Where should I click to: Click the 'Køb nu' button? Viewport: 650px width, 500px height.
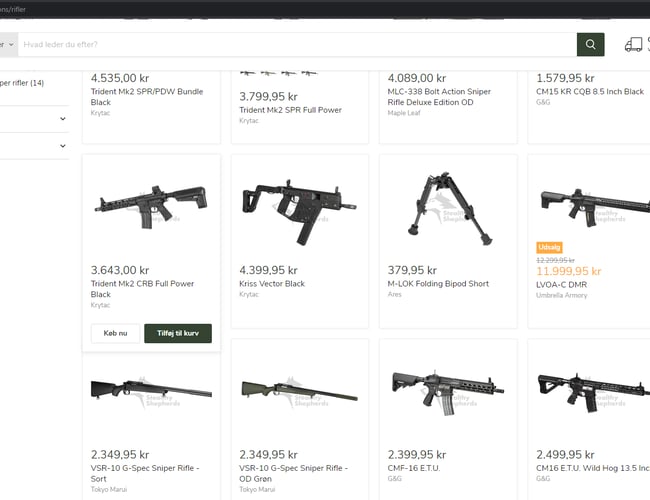click(x=115, y=333)
